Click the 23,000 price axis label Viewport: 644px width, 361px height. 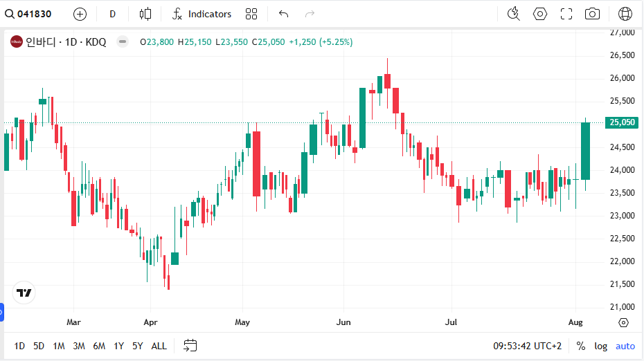tap(623, 215)
